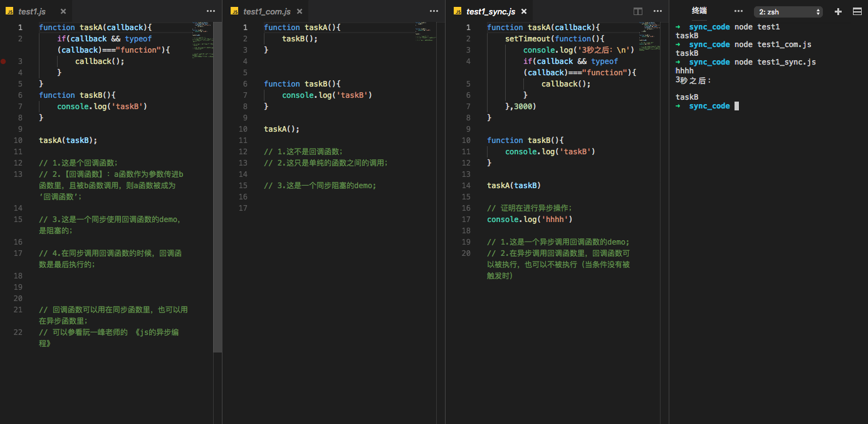The height and width of the screenshot is (424, 868).
Task: Open more actions menu for test1.js editor group
Action: point(211,11)
